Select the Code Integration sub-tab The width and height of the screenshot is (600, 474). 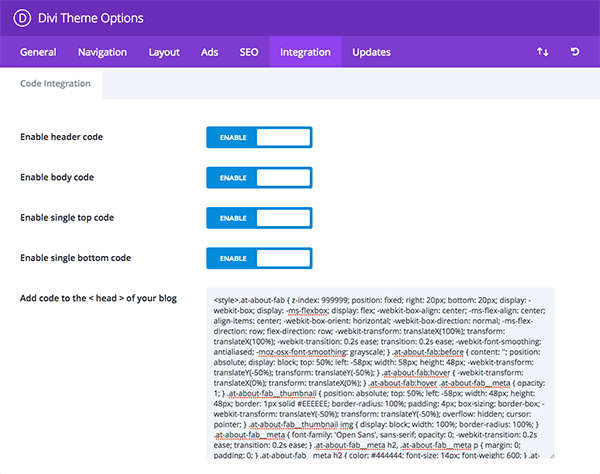coord(55,83)
